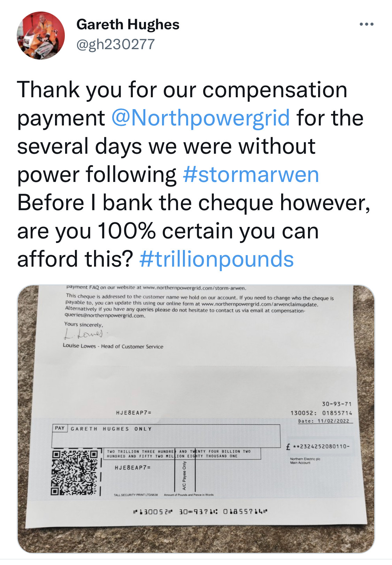Click the vertical A/C Payee Only text

click(184, 475)
